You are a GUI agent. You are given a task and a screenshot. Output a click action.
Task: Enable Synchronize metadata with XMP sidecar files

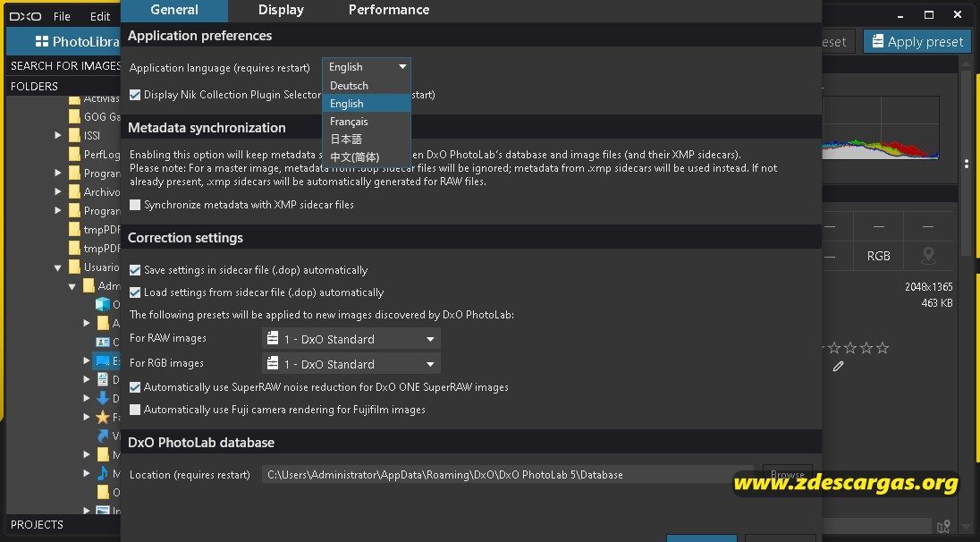[x=135, y=205]
